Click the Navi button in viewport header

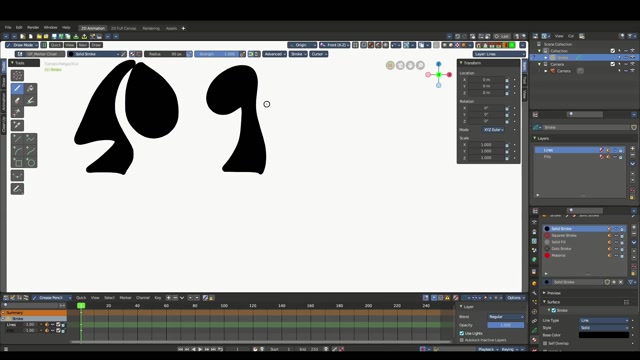(83, 45)
